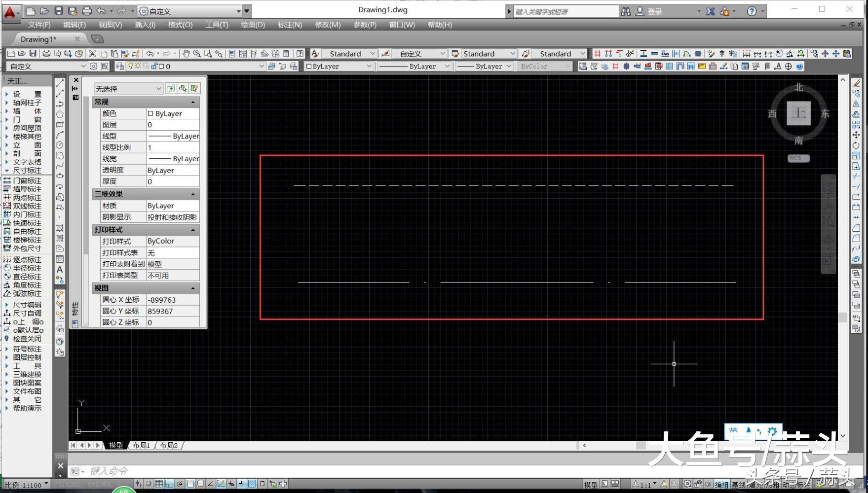Image resolution: width=868 pixels, height=493 pixels.
Task: Switch to the Drawing1* file tab
Action: click(x=38, y=39)
